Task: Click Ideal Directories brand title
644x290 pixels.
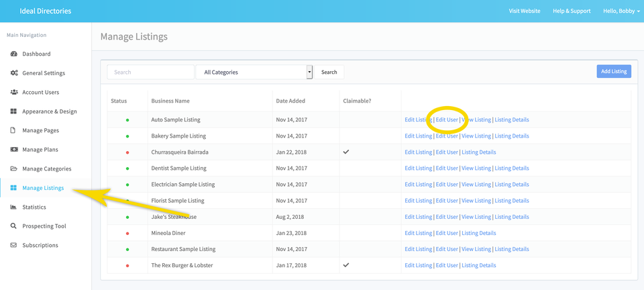Action: [45, 11]
